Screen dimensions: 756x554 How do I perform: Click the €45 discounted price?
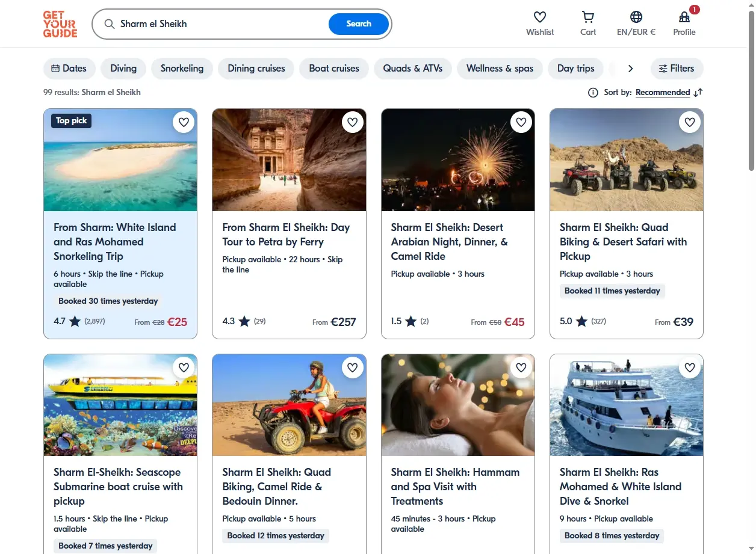point(514,322)
